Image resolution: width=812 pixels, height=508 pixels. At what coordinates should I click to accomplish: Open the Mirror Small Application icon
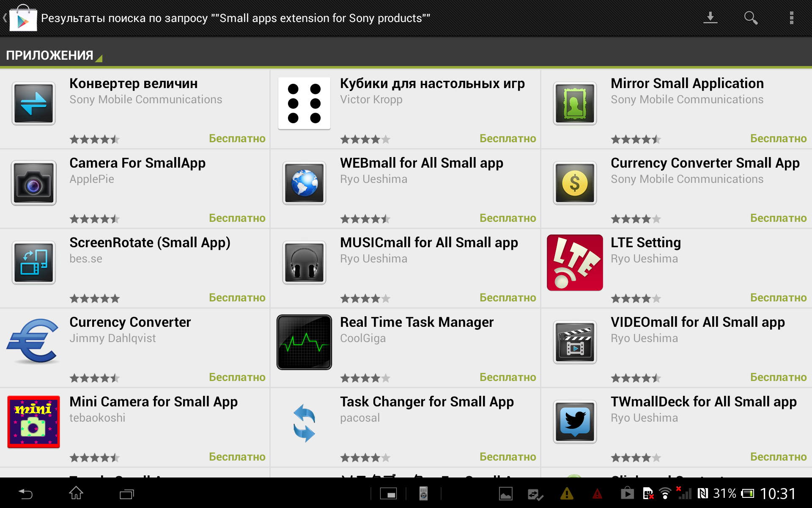click(574, 104)
